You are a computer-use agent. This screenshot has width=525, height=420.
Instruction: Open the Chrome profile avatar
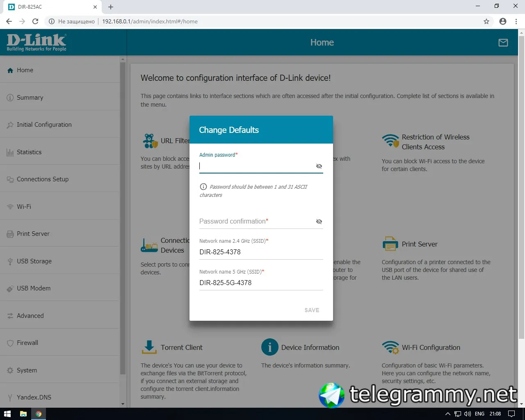coord(503,21)
